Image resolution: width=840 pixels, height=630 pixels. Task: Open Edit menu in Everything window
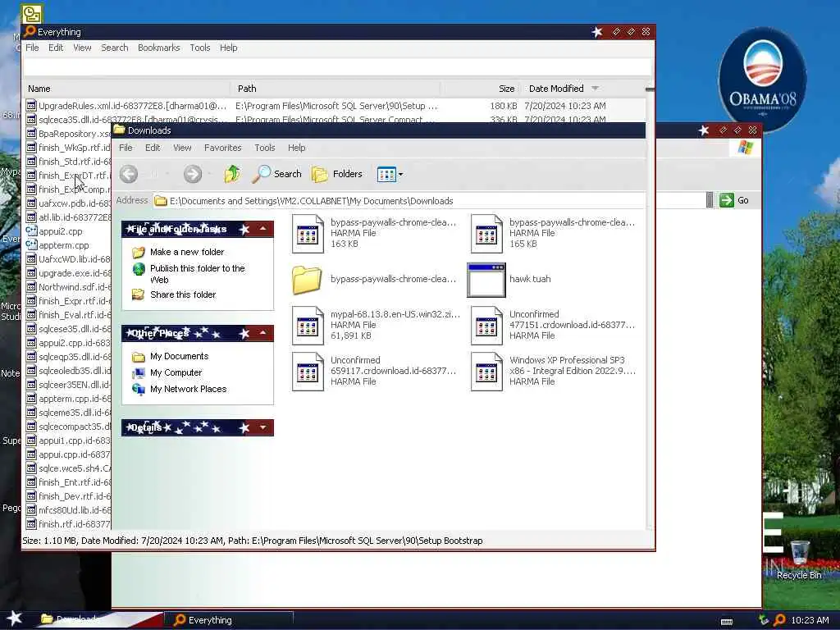tap(56, 48)
